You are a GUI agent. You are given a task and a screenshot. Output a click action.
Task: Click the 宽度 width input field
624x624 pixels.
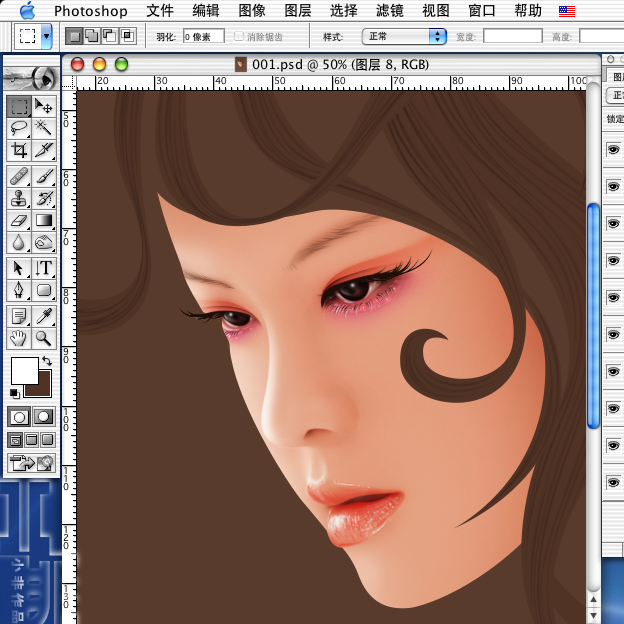pos(513,36)
